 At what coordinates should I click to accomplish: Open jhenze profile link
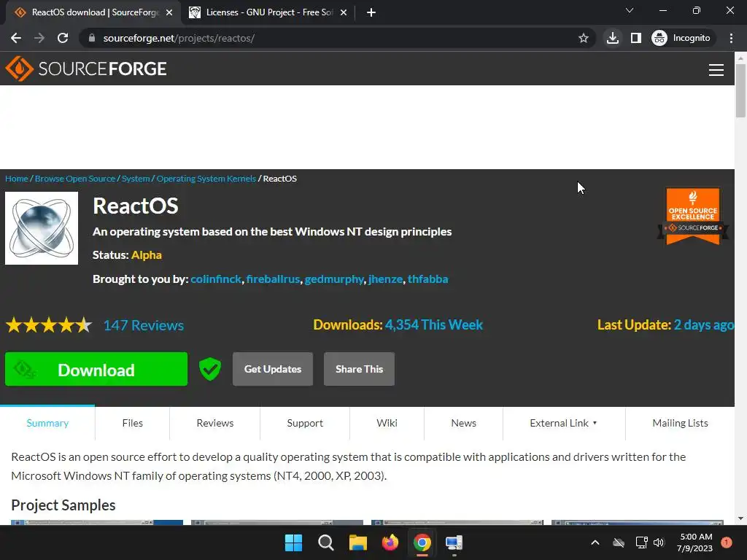[385, 279]
